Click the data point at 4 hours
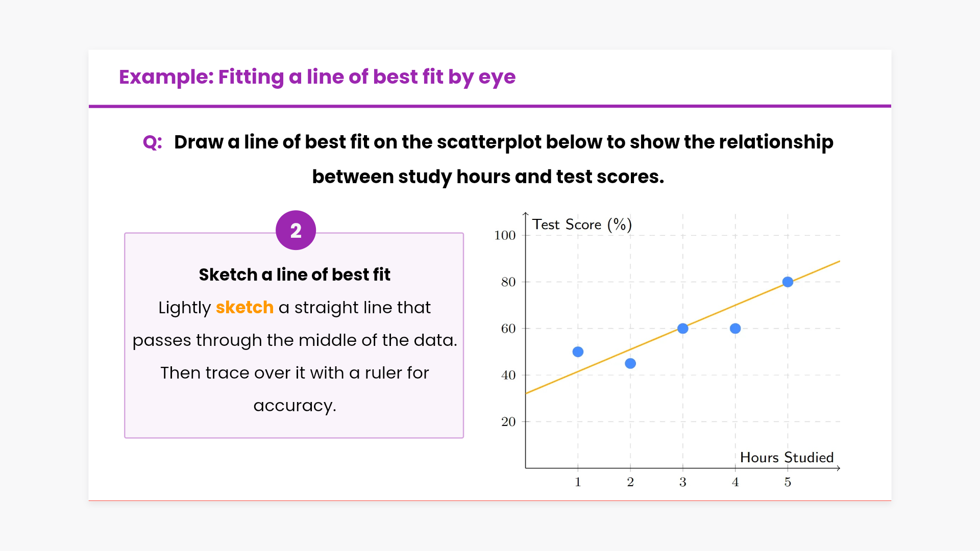The width and height of the screenshot is (980, 551). (736, 329)
